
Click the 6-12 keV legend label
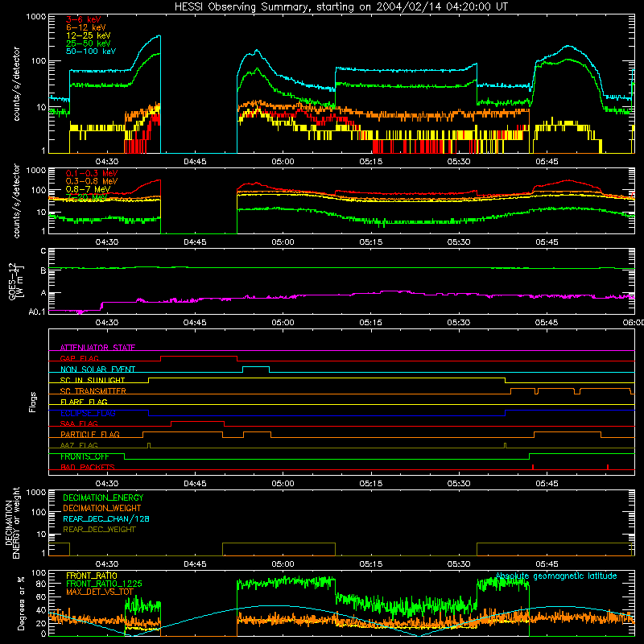tap(86, 27)
